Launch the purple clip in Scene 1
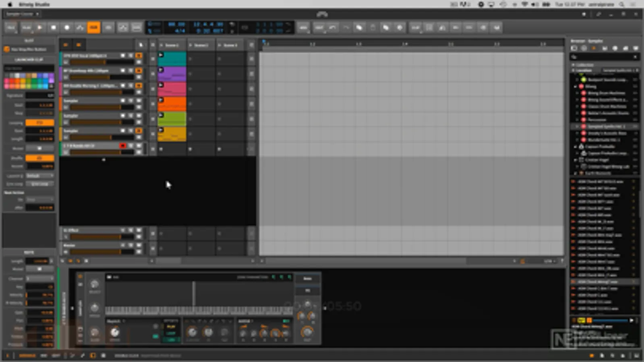Image resolution: width=644 pixels, height=362 pixels. point(161,70)
